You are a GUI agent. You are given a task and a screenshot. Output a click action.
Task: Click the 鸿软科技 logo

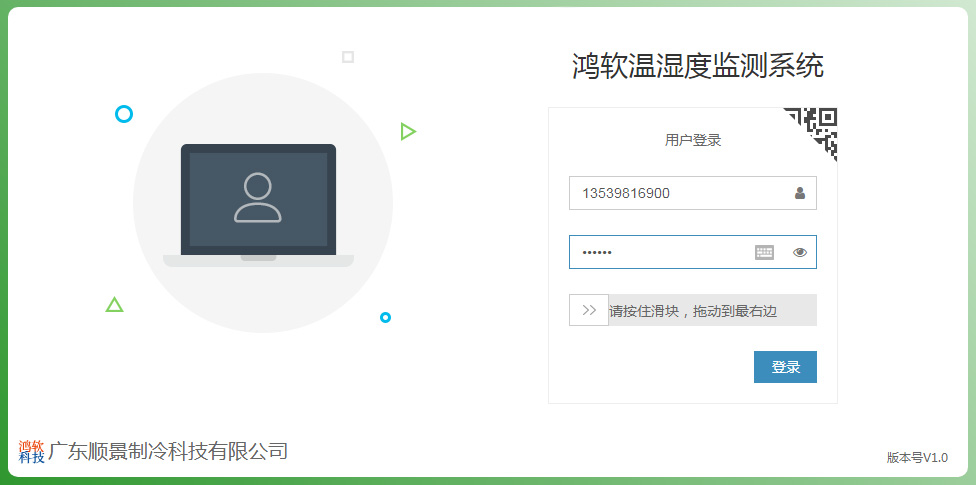[32, 452]
